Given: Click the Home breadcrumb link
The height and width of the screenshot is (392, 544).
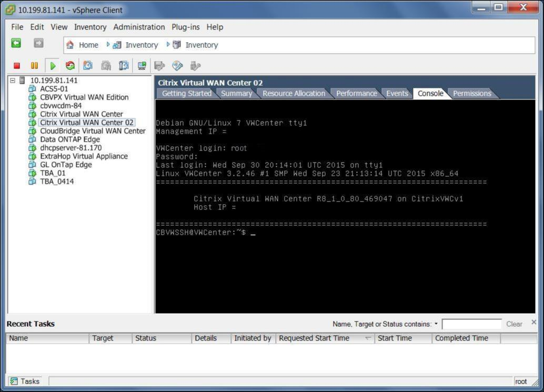Looking at the screenshot, I should (88, 45).
